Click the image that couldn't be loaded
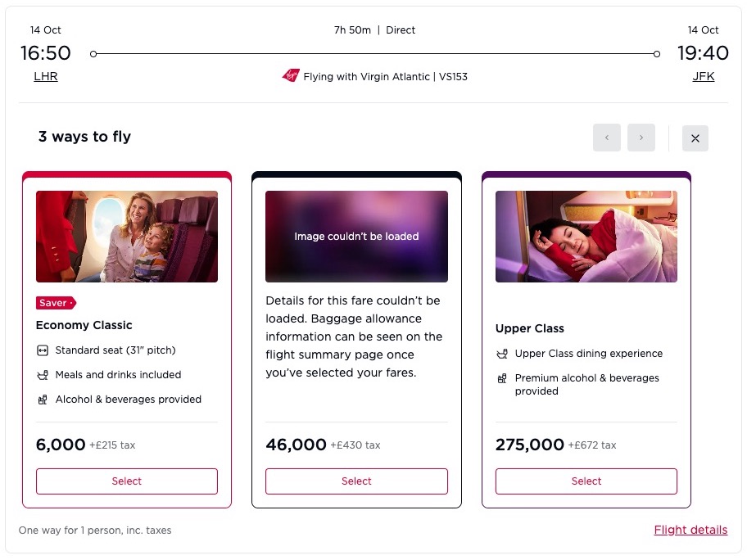 click(356, 237)
